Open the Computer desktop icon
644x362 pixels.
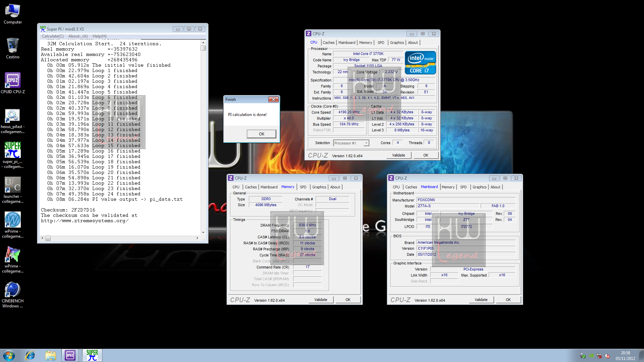pyautogui.click(x=13, y=14)
